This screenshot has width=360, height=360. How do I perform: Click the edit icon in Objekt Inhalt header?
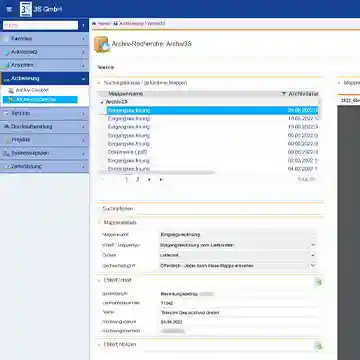pos(318,282)
